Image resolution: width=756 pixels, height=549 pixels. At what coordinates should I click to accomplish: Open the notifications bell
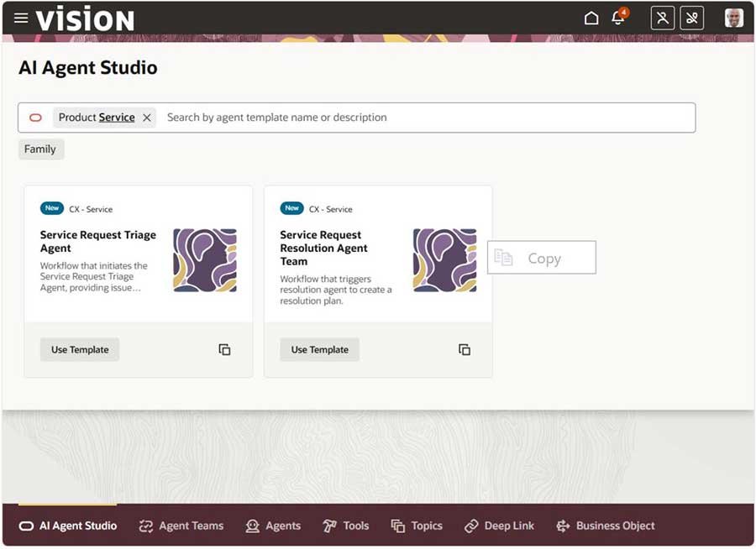tap(618, 18)
